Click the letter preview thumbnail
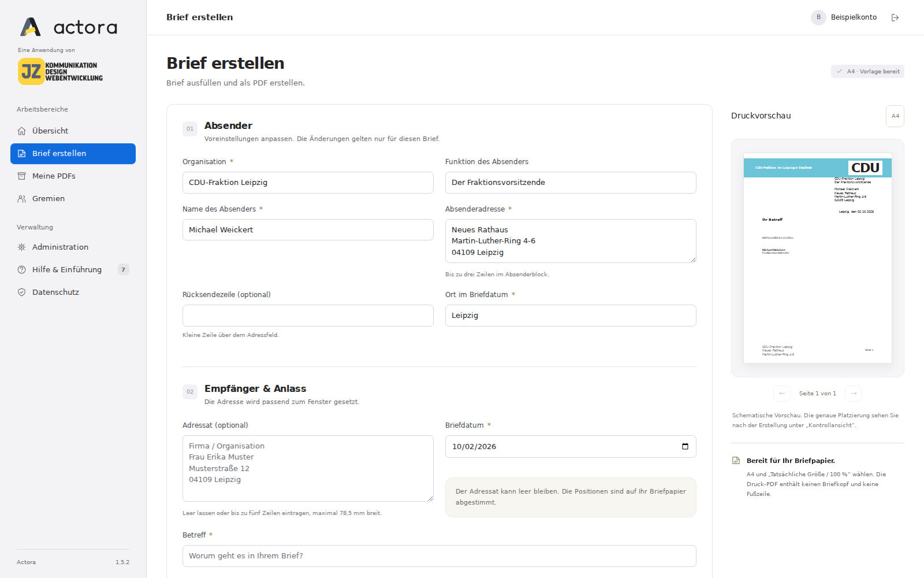924x578 pixels. pos(818,258)
